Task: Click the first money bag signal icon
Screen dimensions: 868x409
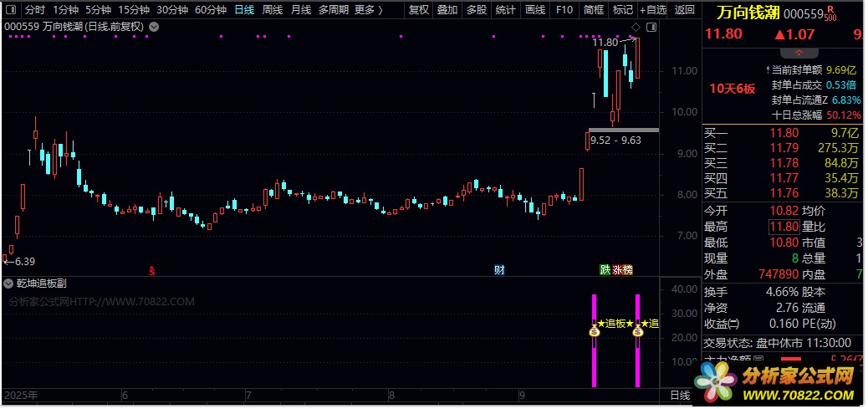Action: (594, 330)
